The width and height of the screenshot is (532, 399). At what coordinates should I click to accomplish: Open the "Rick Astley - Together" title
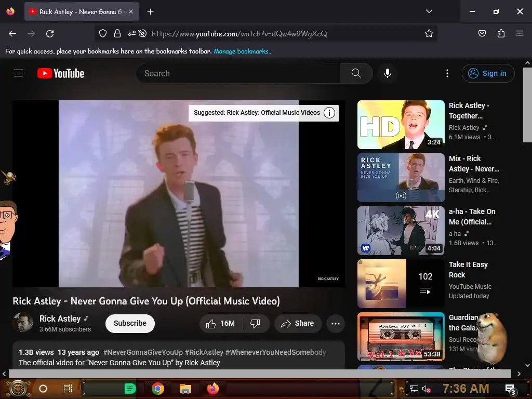click(469, 111)
